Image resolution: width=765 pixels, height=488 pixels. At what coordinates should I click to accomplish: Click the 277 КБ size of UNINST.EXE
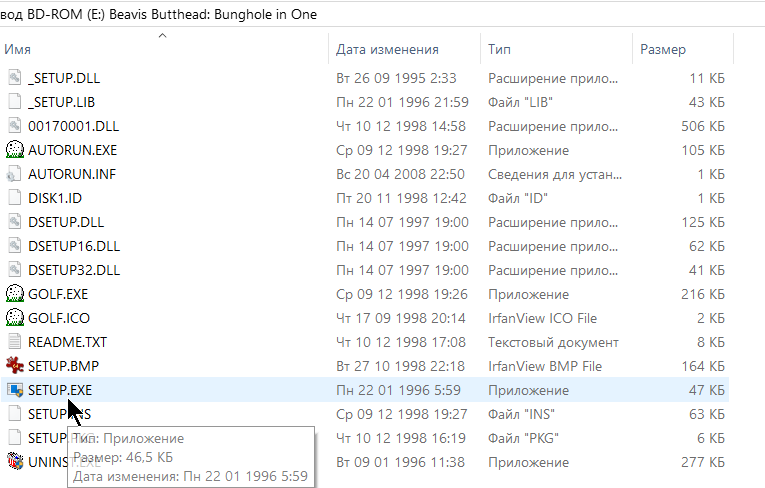point(703,462)
